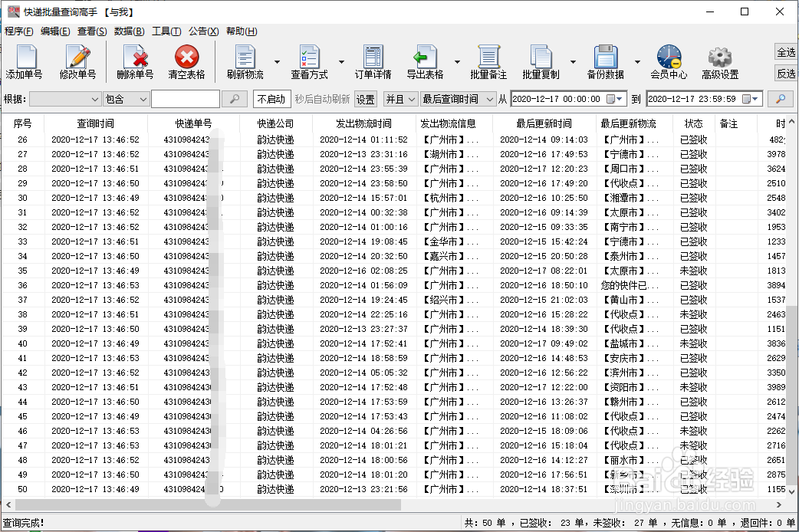Viewport: 799px width, 532px height.
Task: Click 【绍兴市】 cell in row 37
Action: (451, 300)
